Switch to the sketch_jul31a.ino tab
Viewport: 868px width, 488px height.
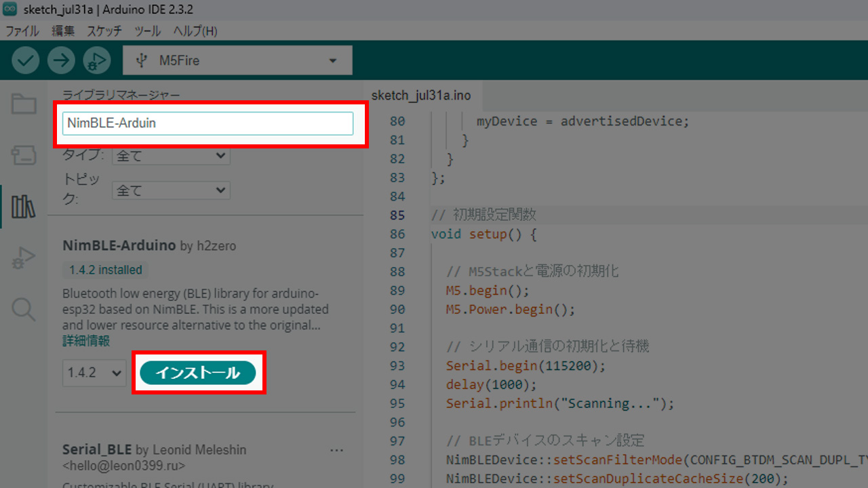(x=421, y=95)
